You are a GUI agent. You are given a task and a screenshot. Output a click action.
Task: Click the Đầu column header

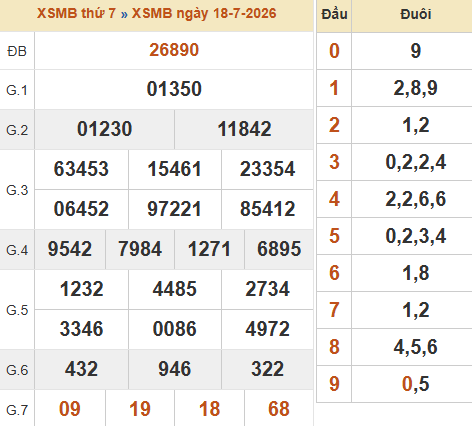pos(334,14)
